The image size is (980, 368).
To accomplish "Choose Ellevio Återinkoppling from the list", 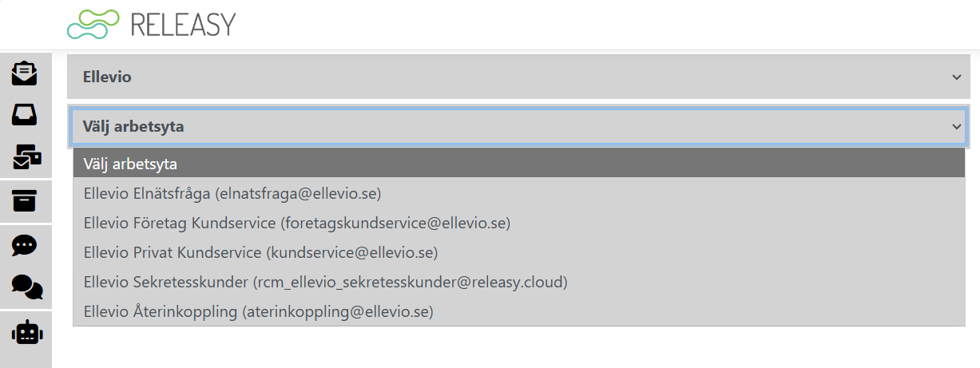I will pos(258,311).
